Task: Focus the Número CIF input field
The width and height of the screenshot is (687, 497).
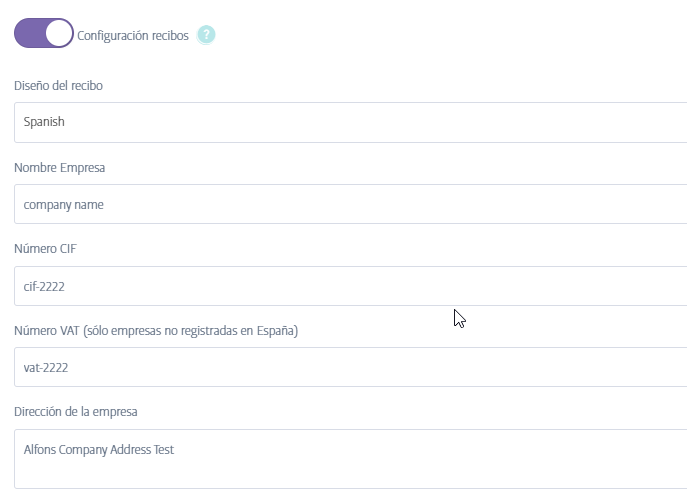Action: (350, 286)
